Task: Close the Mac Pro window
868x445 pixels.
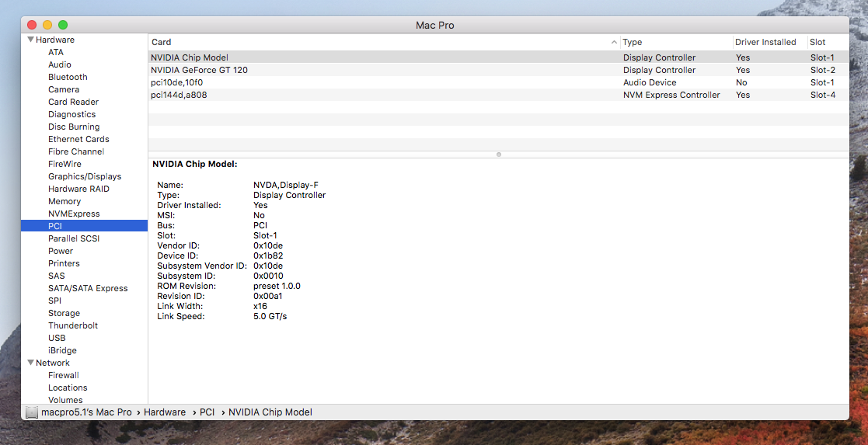Action: [x=32, y=25]
